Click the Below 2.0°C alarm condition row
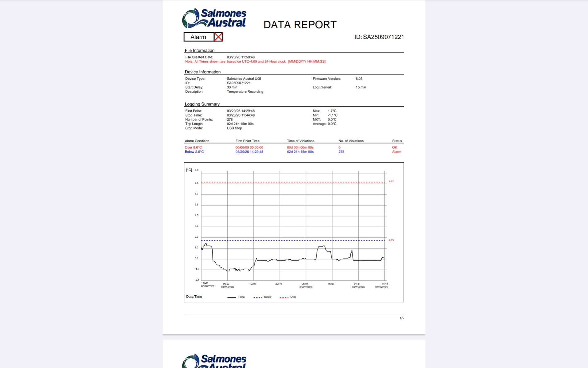This screenshot has width=588, height=368. [194, 152]
